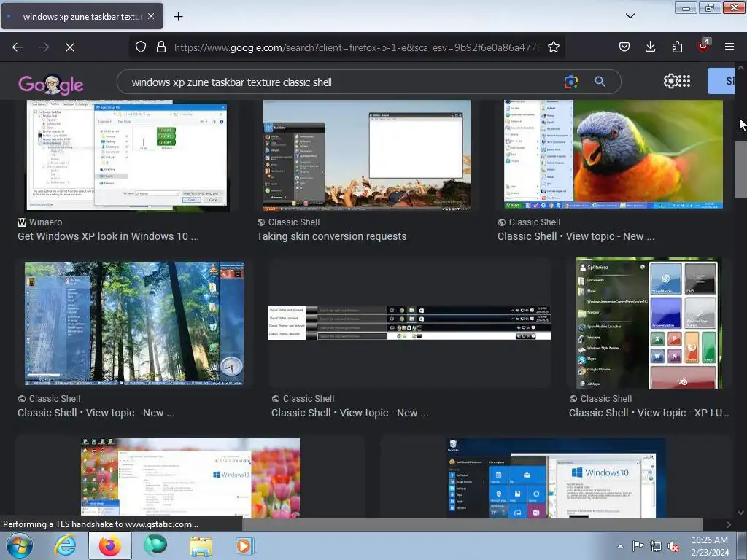
Task: Open the blue Windows 10 start menu thumbnail
Action: coord(555,478)
